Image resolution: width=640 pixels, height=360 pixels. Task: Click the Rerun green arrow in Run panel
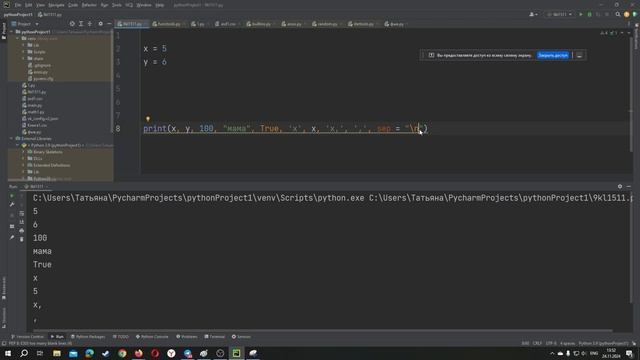[12, 196]
